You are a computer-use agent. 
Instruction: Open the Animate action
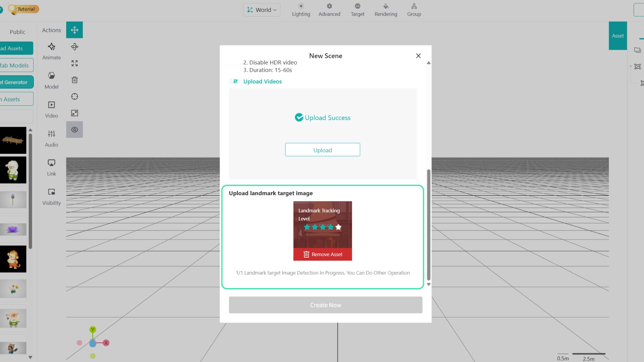(x=52, y=51)
